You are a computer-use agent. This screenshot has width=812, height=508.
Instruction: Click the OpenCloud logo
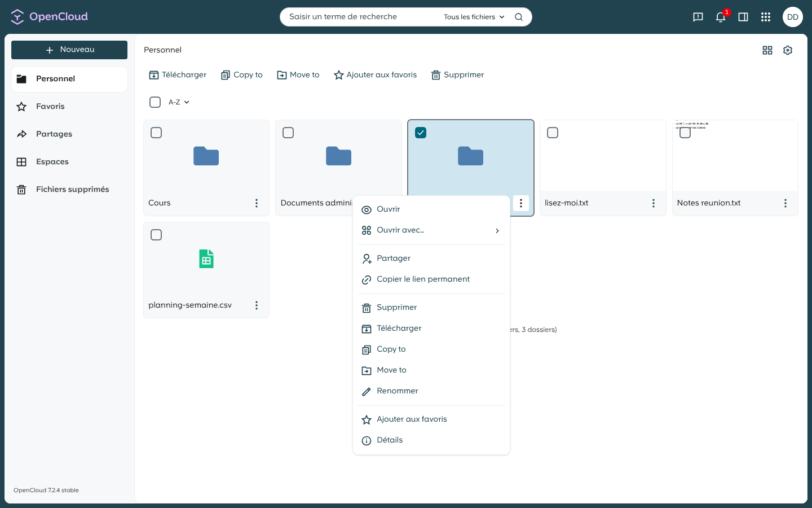tap(50, 17)
